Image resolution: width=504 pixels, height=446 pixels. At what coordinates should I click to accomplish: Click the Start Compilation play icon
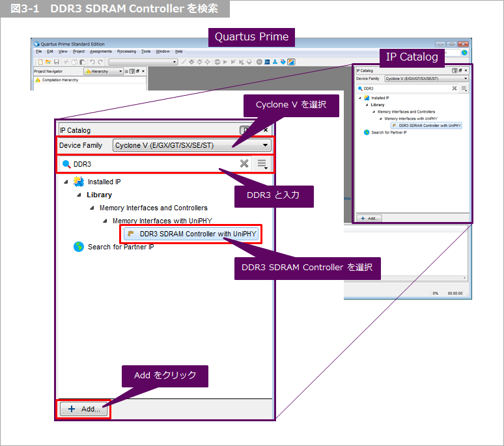225,62
